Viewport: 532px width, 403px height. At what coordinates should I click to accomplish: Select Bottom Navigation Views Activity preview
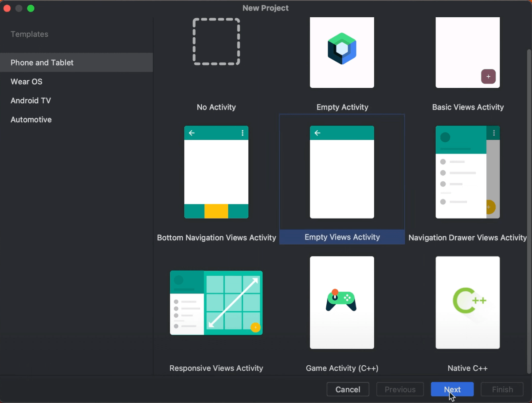coord(216,172)
